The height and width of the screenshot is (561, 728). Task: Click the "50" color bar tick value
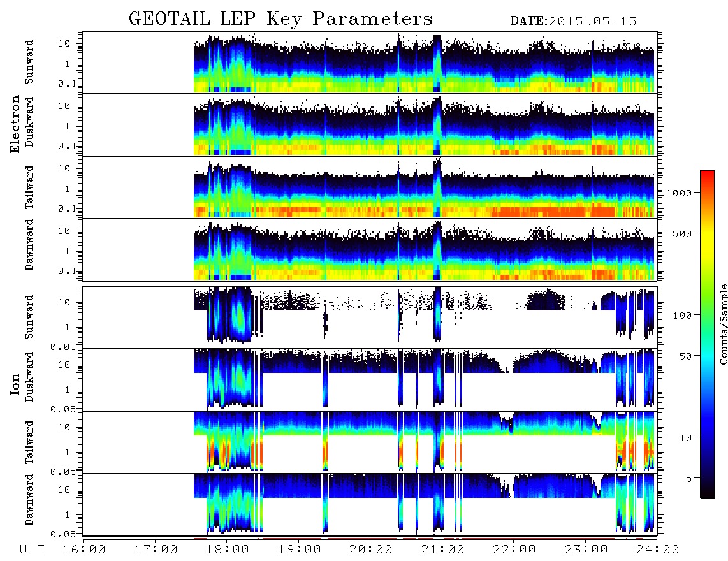pos(685,356)
